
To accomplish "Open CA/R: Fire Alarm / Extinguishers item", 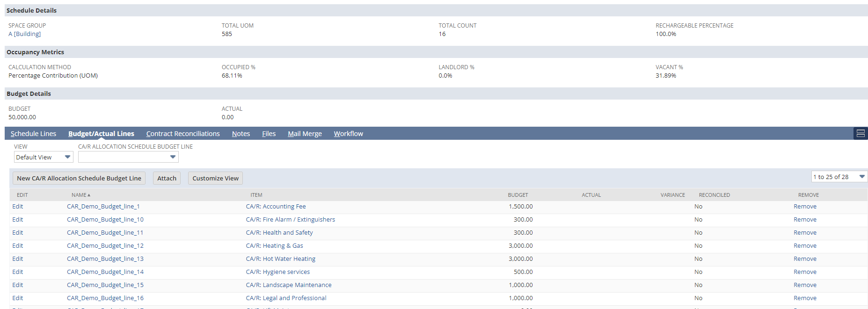I will [x=291, y=219].
